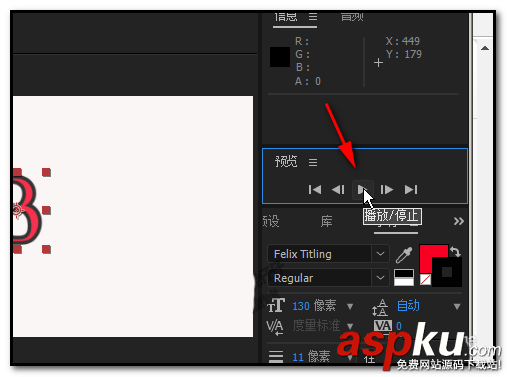
Task: Open the Felix Titling font dropdown
Action: pyautogui.click(x=380, y=254)
